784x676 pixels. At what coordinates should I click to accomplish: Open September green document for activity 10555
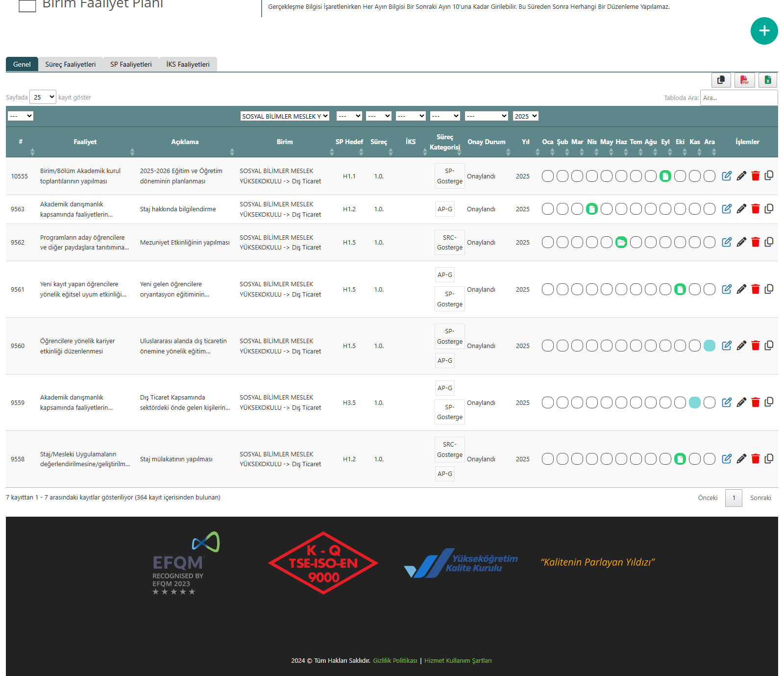pyautogui.click(x=665, y=176)
